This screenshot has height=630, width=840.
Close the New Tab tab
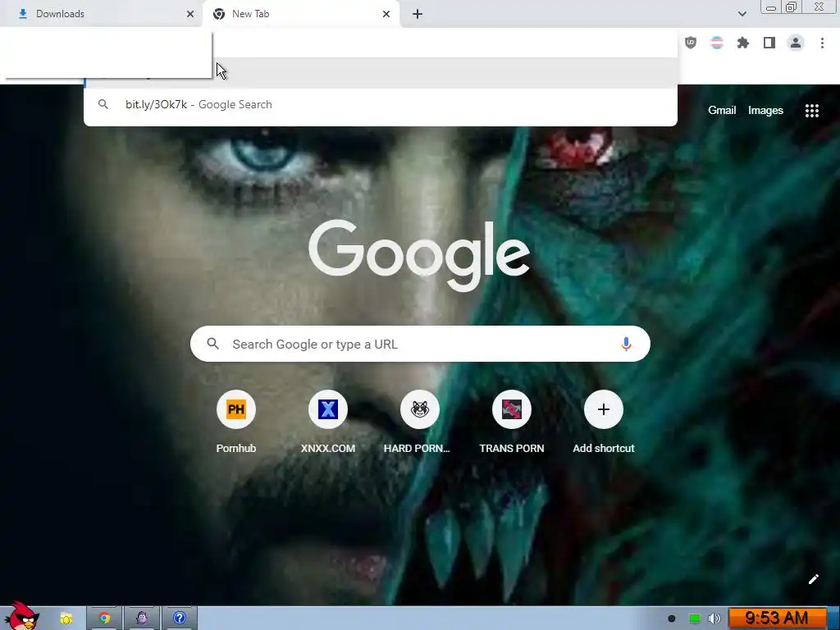point(386,14)
